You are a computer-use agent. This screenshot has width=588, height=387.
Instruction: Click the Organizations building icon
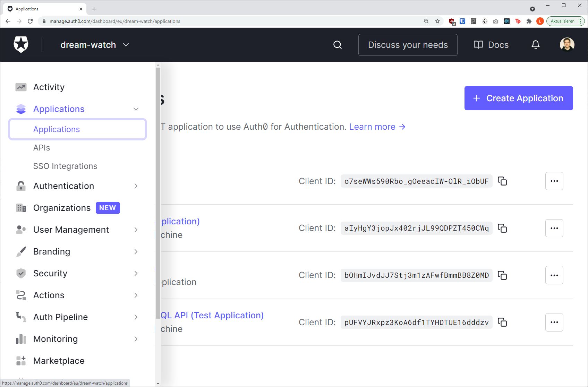point(21,208)
